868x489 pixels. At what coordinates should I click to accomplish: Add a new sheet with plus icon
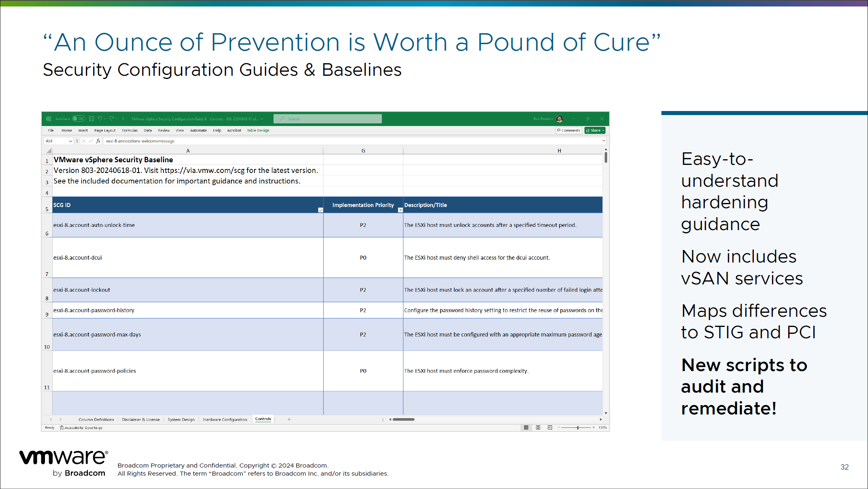(289, 419)
